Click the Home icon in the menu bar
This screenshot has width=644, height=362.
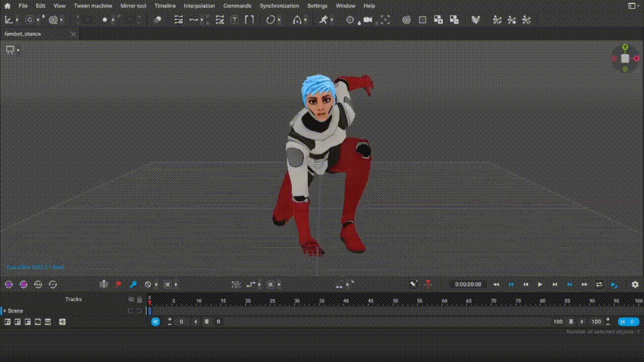(7, 5)
